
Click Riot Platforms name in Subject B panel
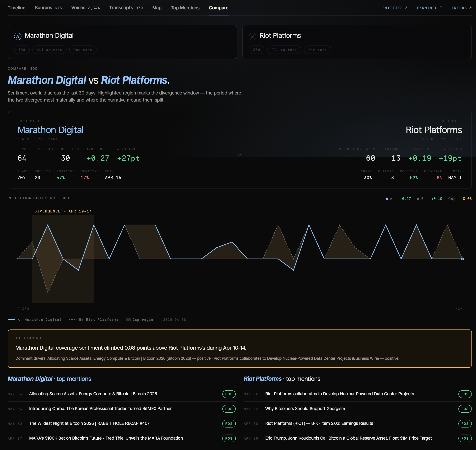click(434, 130)
